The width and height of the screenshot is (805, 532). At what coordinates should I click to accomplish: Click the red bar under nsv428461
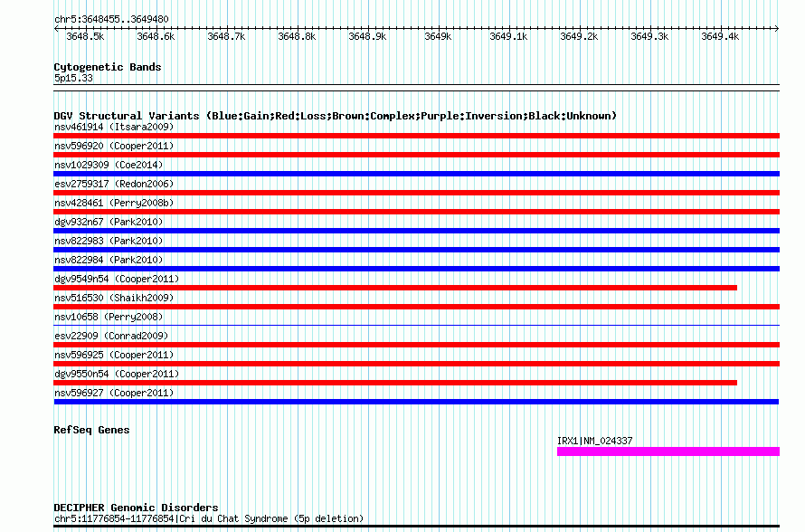pos(416,212)
